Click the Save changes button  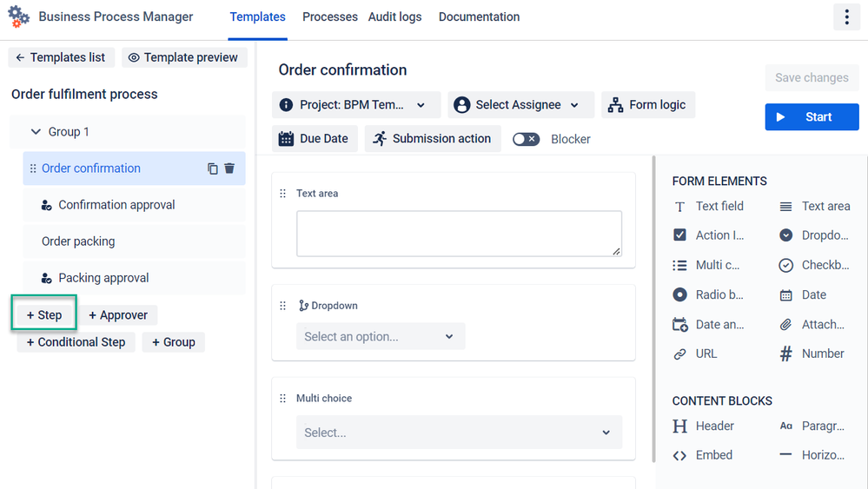tap(812, 78)
